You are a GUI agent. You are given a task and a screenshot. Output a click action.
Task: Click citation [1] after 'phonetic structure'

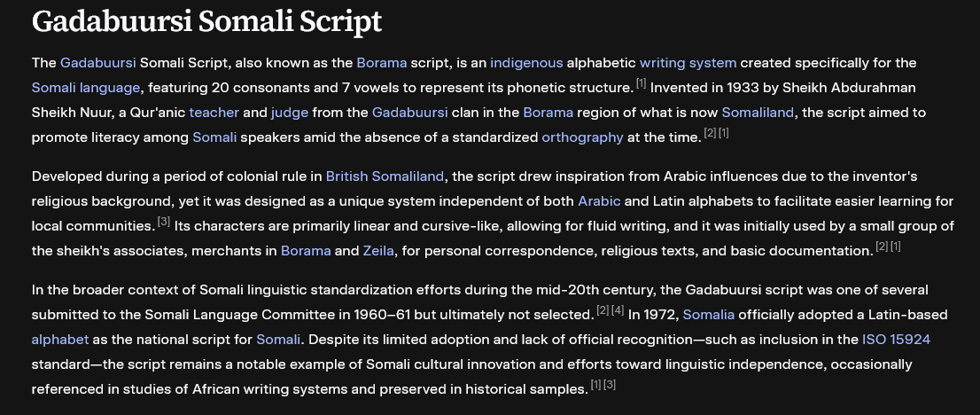coord(642,84)
